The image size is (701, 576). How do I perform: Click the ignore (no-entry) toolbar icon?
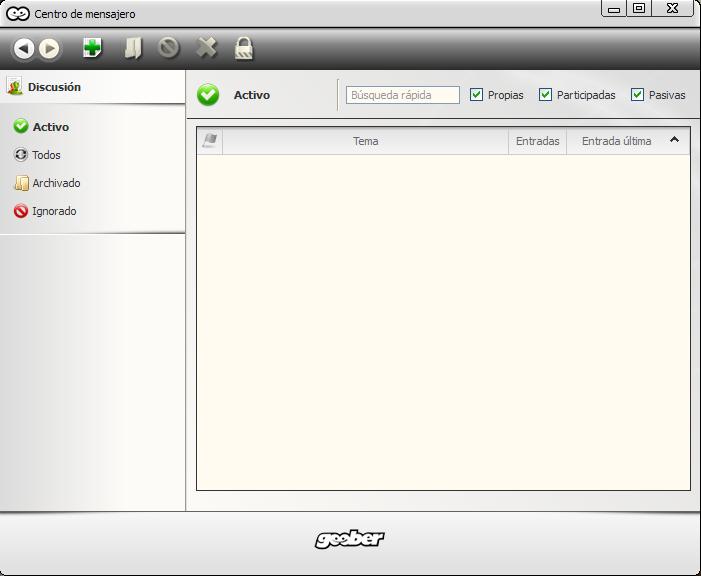coord(169,48)
